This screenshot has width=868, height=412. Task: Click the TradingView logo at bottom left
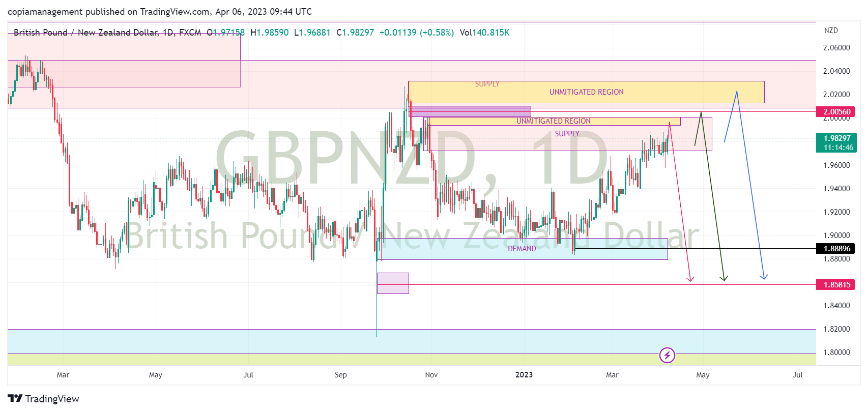43,399
